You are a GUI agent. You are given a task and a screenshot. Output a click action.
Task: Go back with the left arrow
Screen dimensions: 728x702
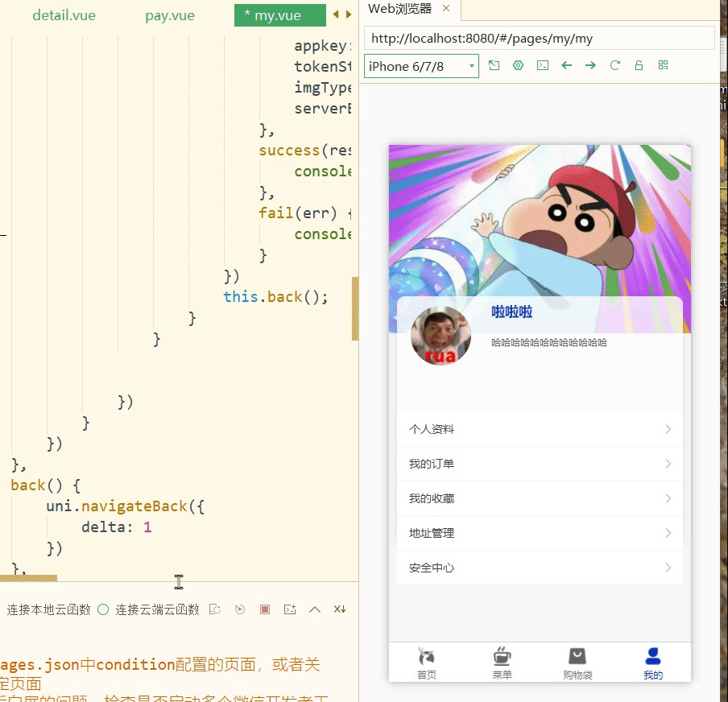click(566, 65)
